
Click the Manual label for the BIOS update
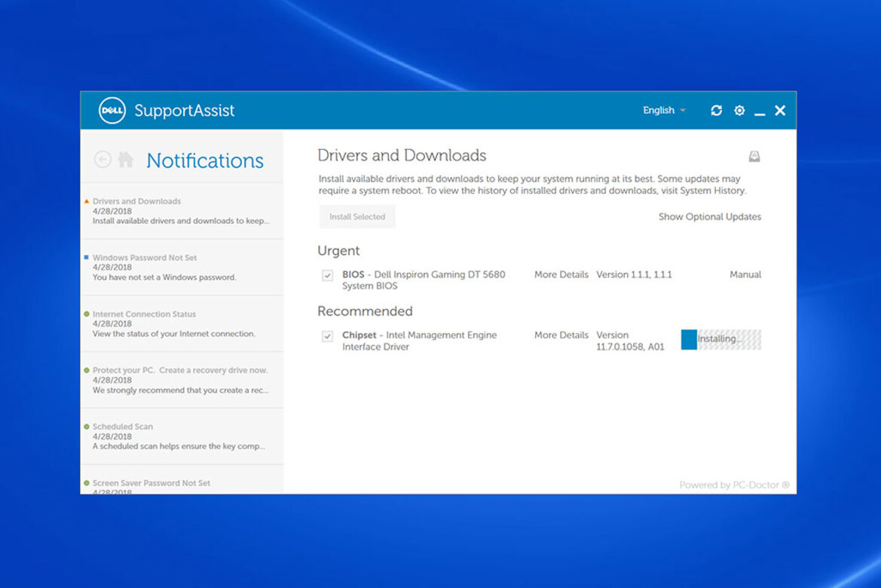745,274
